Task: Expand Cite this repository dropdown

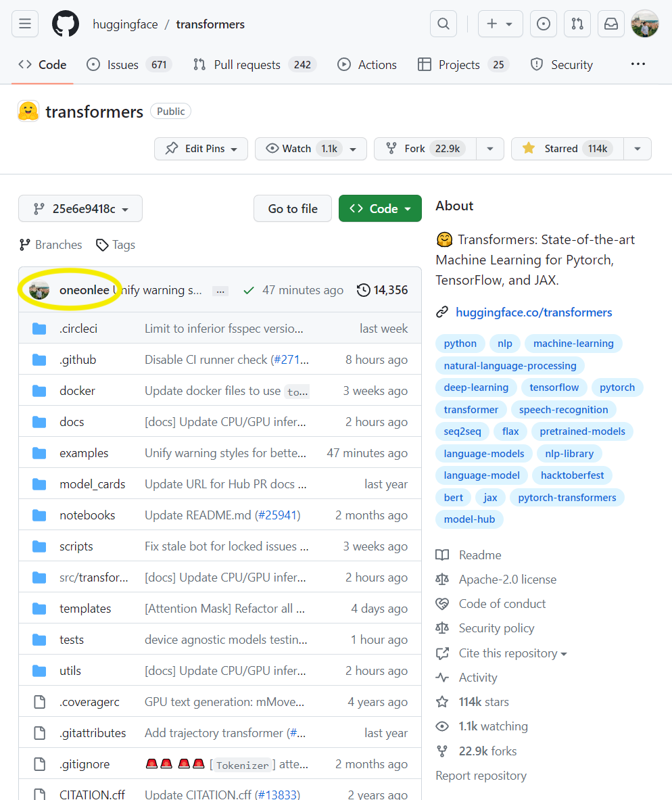Action: (512, 653)
